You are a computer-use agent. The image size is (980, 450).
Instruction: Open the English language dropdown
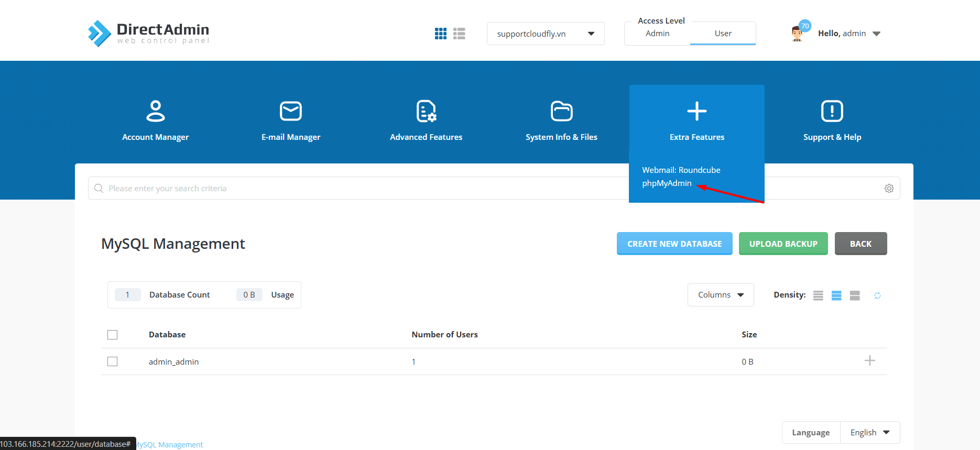coord(869,433)
